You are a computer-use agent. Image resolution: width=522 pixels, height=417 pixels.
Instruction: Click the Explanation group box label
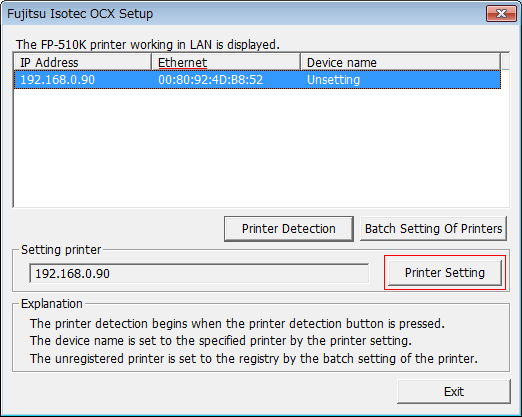52,304
